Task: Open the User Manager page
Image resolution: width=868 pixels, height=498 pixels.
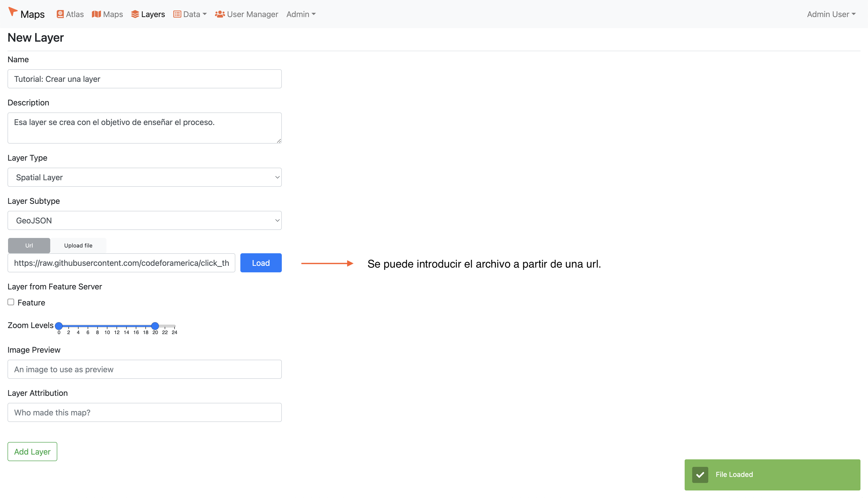Action: click(x=246, y=14)
